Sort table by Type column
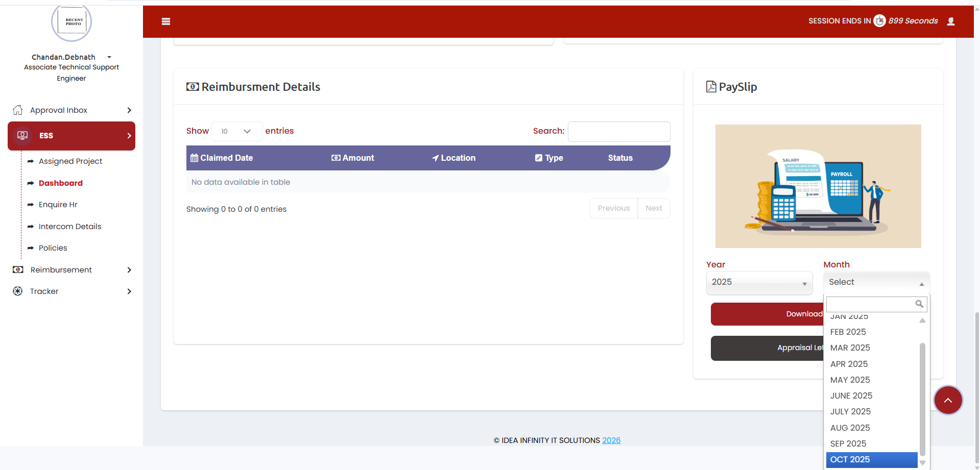Image resolution: width=980 pixels, height=470 pixels. click(x=549, y=158)
